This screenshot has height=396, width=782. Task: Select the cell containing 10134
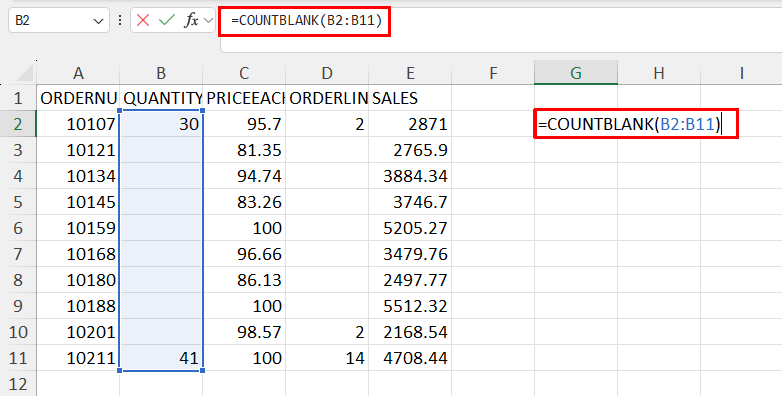click(x=78, y=176)
